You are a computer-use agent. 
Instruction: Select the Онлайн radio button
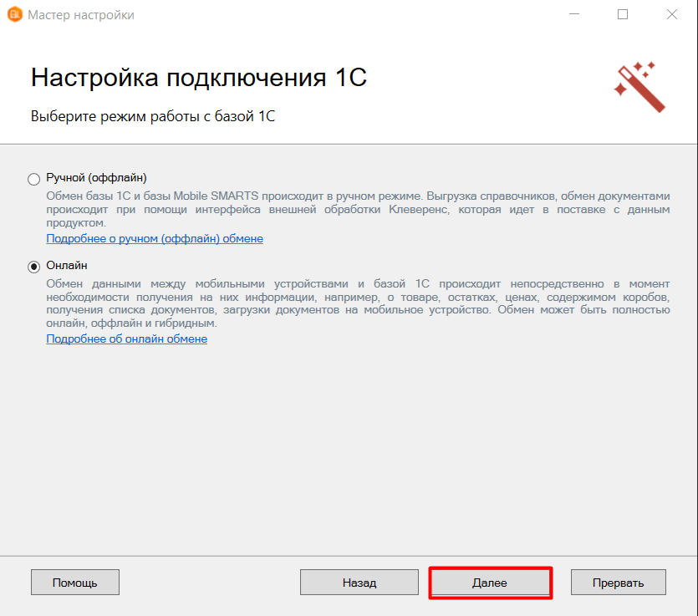(x=33, y=267)
